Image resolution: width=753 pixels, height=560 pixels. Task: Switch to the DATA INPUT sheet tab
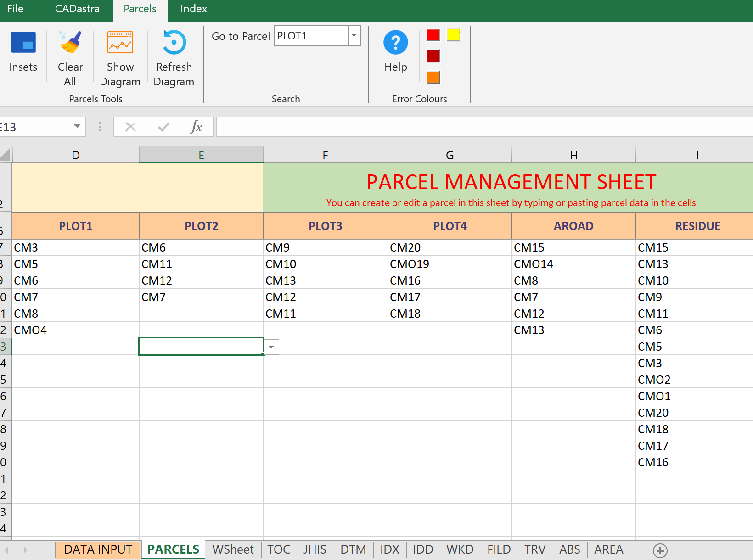[x=98, y=549]
